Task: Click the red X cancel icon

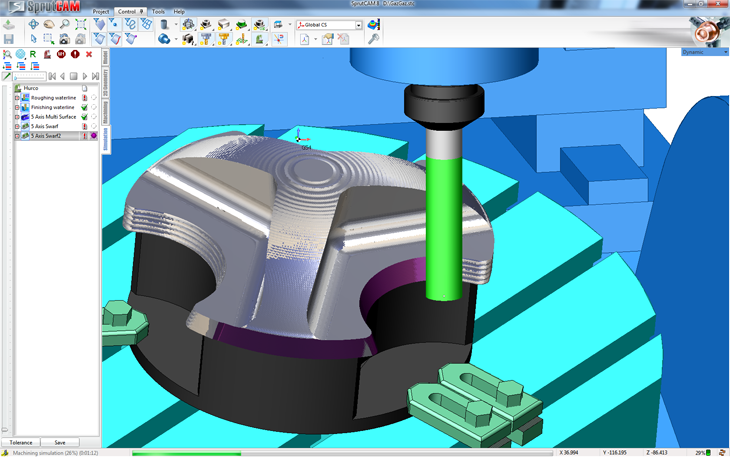Action: click(89, 54)
